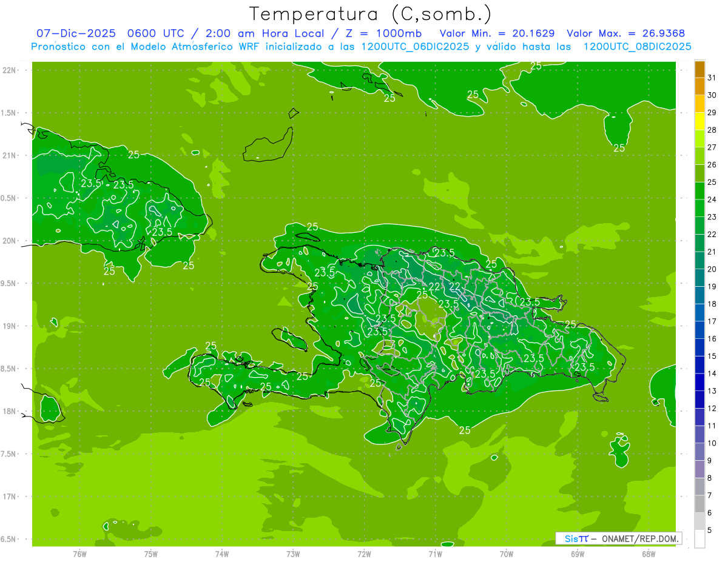This screenshot has height=562, width=728.
Task: Click the "Valor Min. = 20.1629" text
Action: pos(497,33)
